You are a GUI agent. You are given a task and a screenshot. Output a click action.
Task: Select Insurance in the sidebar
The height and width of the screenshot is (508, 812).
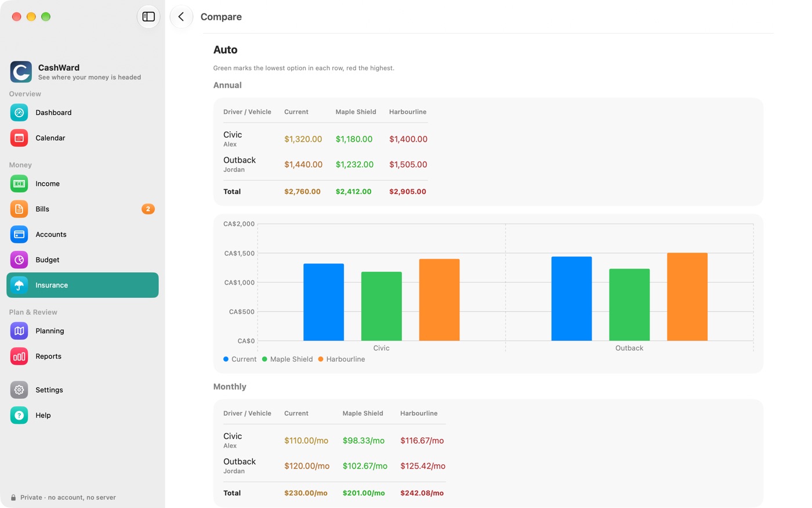tap(82, 285)
